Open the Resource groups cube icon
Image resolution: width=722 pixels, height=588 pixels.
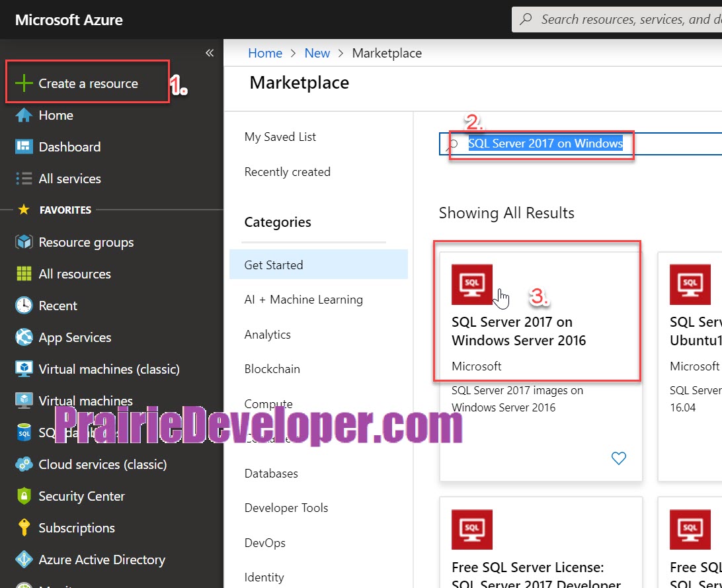24,242
